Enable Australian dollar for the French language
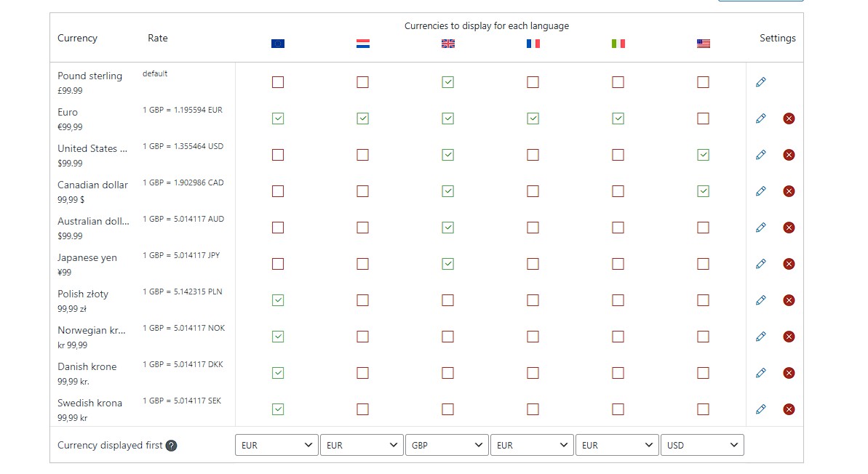 pos(533,228)
